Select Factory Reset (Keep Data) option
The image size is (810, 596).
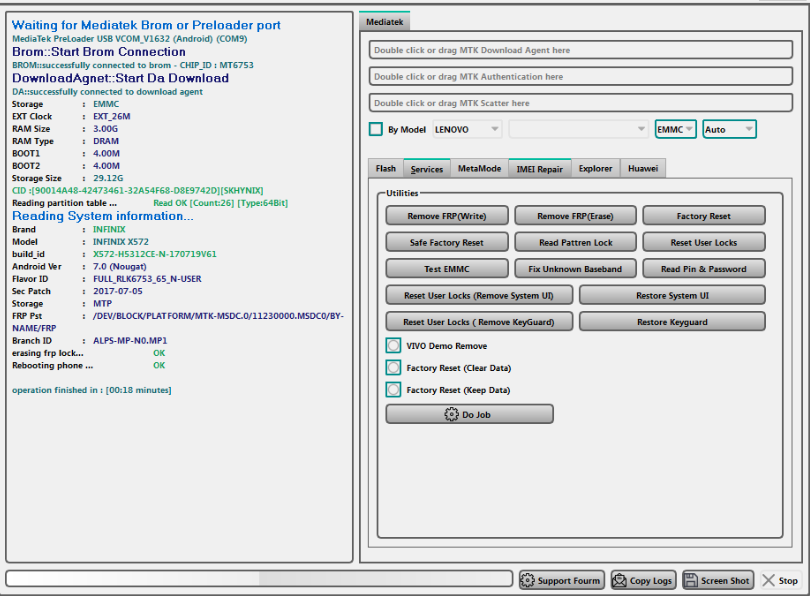pyautogui.click(x=393, y=390)
